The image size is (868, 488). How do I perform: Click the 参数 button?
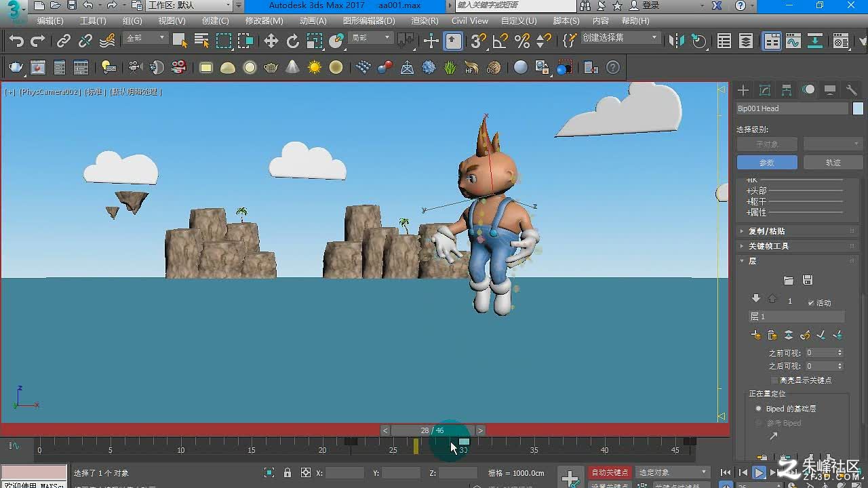pos(767,163)
